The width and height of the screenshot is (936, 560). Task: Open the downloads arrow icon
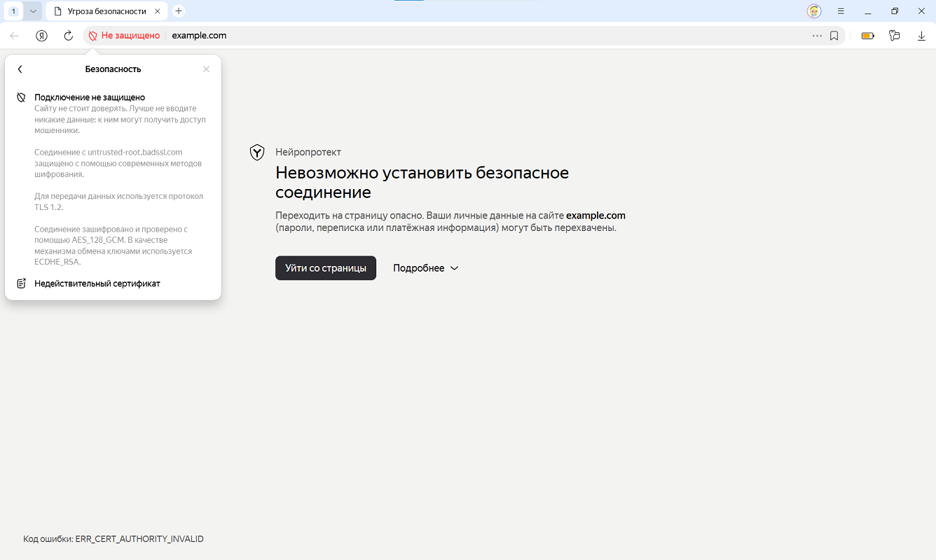pos(921,36)
